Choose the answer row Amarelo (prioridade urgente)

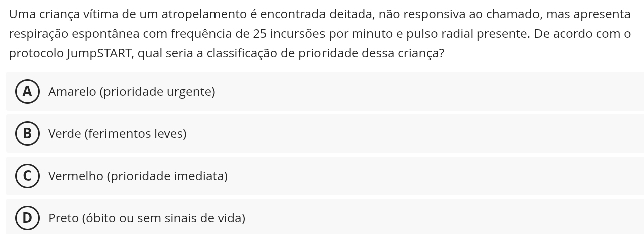[x=325, y=91]
